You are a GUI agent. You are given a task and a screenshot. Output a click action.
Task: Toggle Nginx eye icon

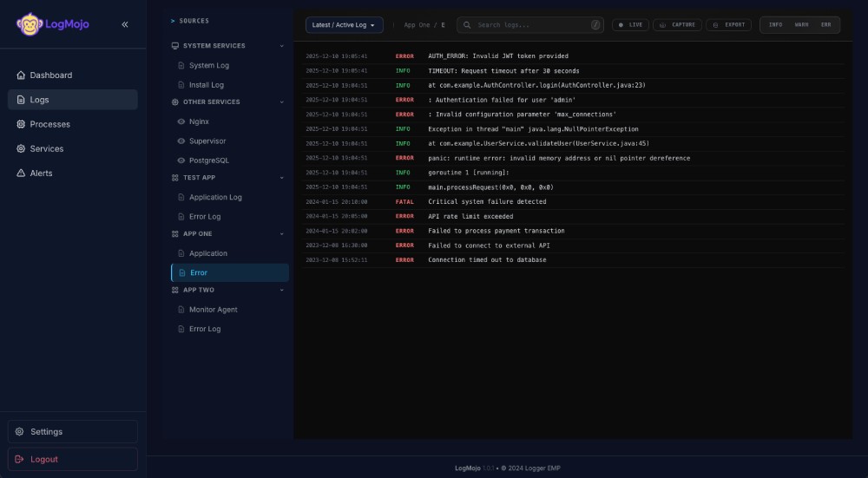tap(181, 121)
